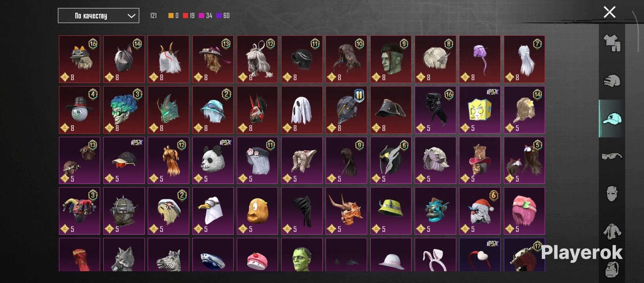Open the backpack category icon
This screenshot has height=283, width=644.
point(612,269)
